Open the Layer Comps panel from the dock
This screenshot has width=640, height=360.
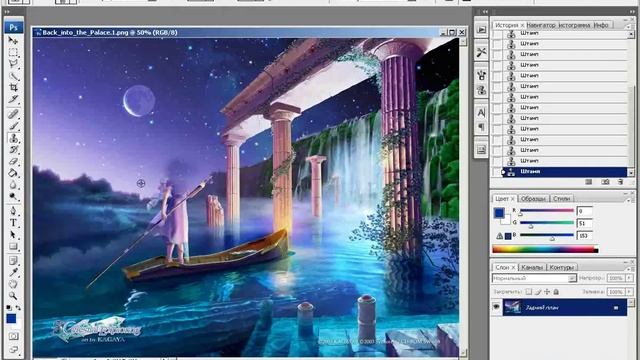pyautogui.click(x=481, y=150)
